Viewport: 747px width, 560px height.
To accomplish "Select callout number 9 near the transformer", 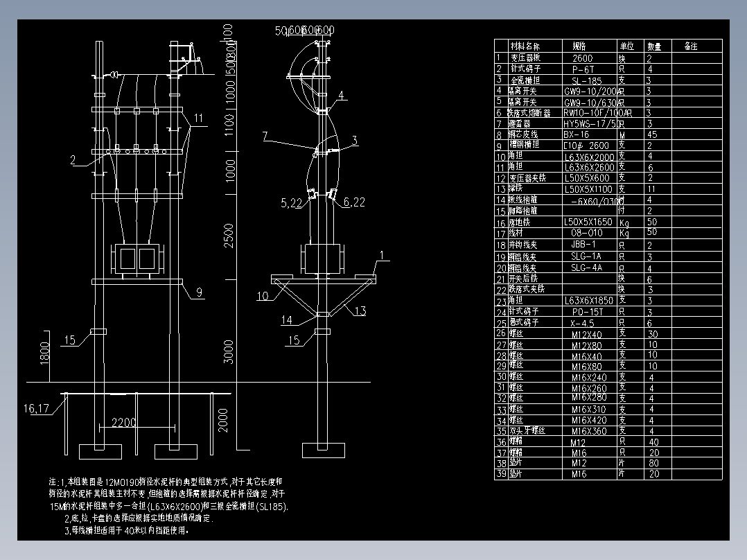I will coord(200,293).
